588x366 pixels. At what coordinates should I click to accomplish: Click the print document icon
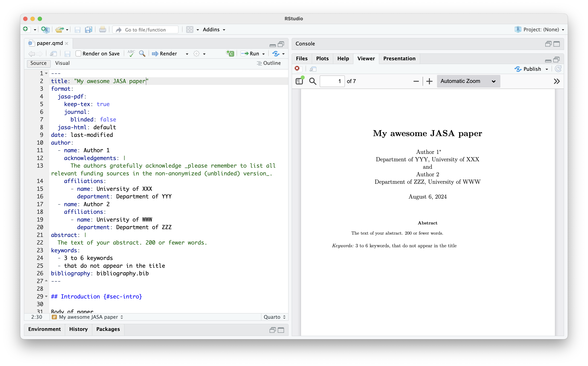point(102,30)
